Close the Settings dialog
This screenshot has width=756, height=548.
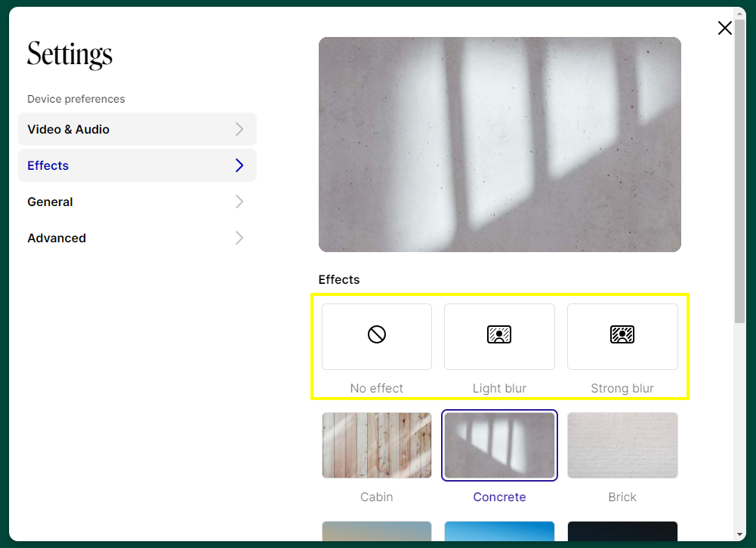tap(725, 28)
